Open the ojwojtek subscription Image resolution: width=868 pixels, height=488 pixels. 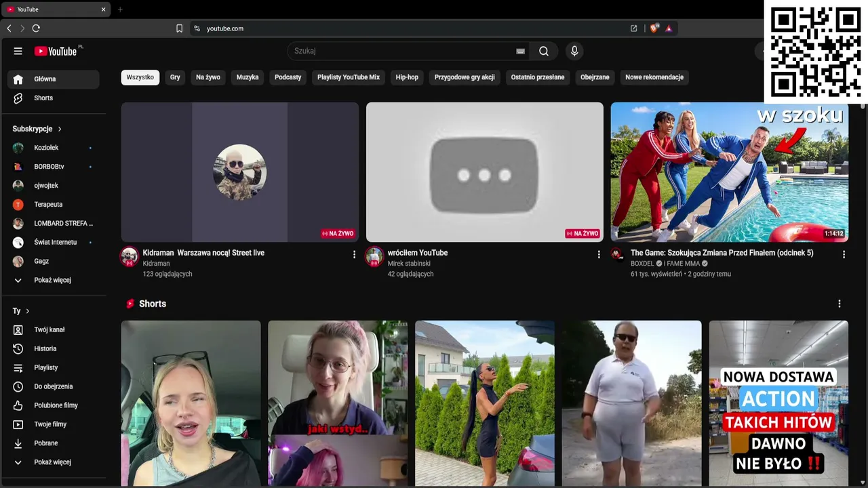(54, 186)
